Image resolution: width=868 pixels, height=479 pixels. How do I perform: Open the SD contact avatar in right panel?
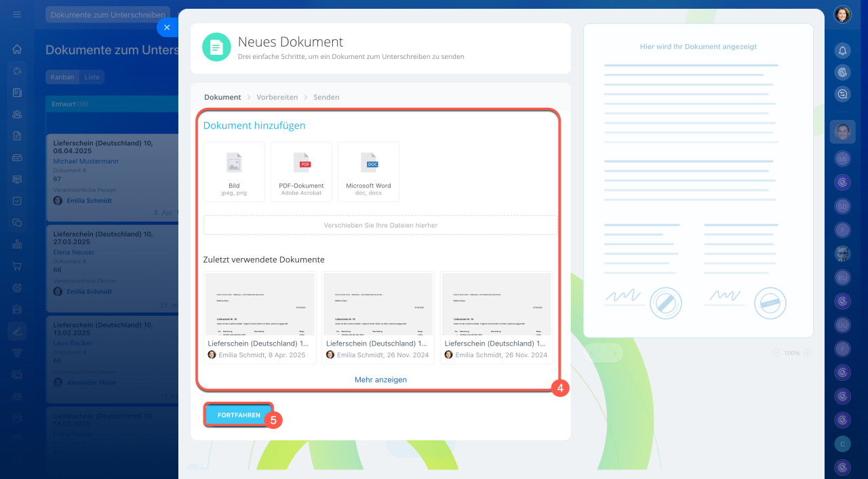[x=842, y=206]
